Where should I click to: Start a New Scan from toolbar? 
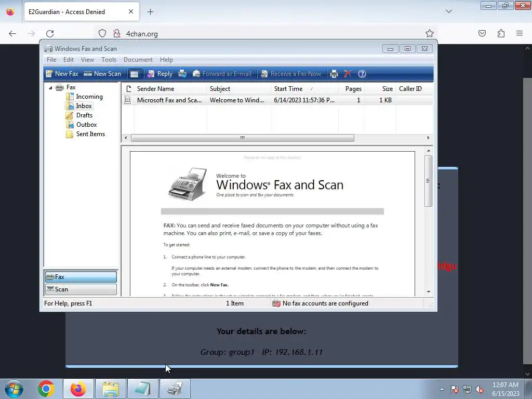(102, 74)
